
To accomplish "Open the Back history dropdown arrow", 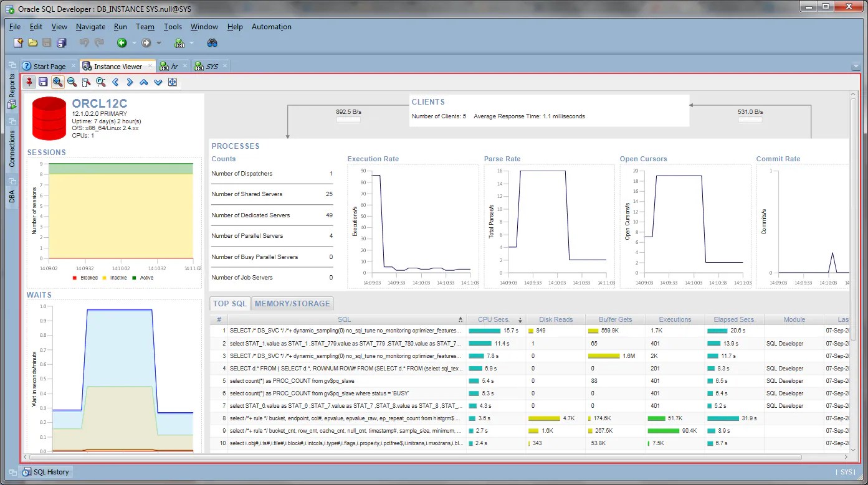I will [x=134, y=43].
